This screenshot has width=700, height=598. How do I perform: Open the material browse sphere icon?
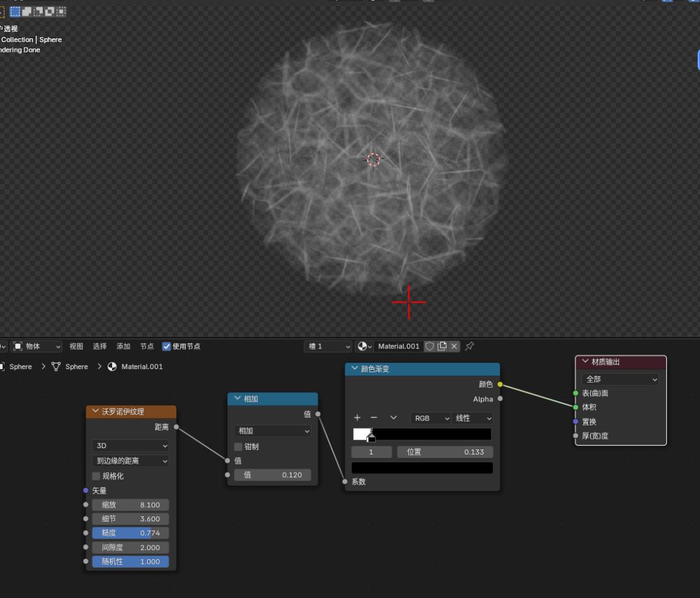pos(364,346)
